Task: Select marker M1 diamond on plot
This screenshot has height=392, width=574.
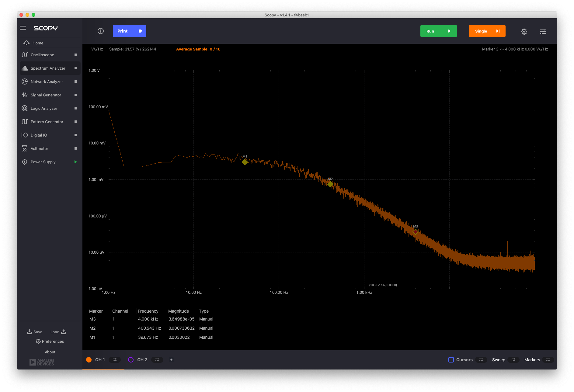Action: point(245,162)
